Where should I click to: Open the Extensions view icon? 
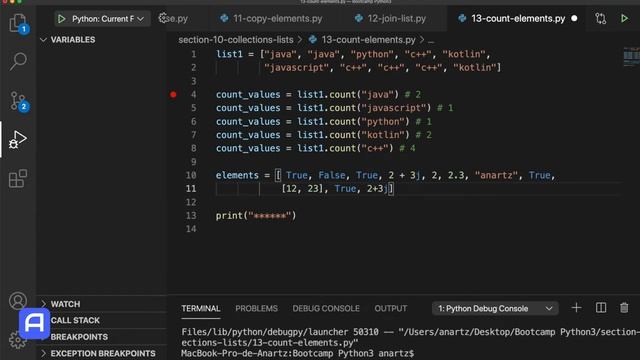(x=18, y=178)
